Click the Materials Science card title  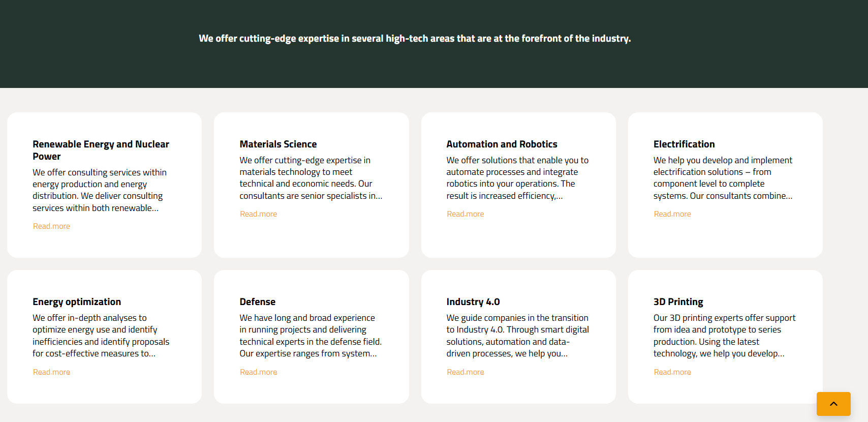point(278,144)
